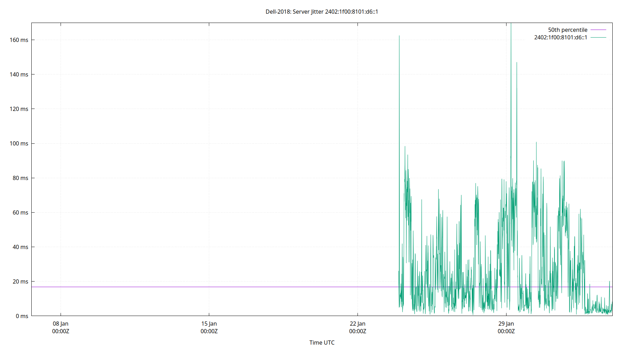
Task: Click the 00:00Z label under 22 Jan
Action: (358, 332)
